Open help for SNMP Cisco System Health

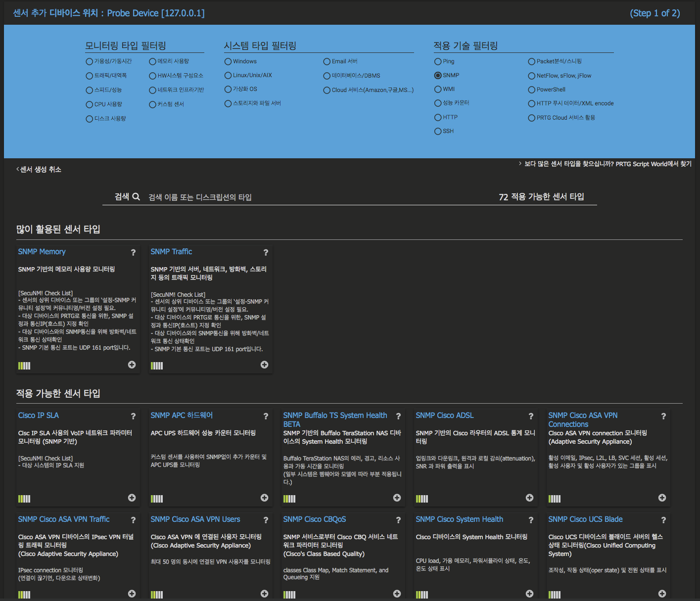[531, 520]
